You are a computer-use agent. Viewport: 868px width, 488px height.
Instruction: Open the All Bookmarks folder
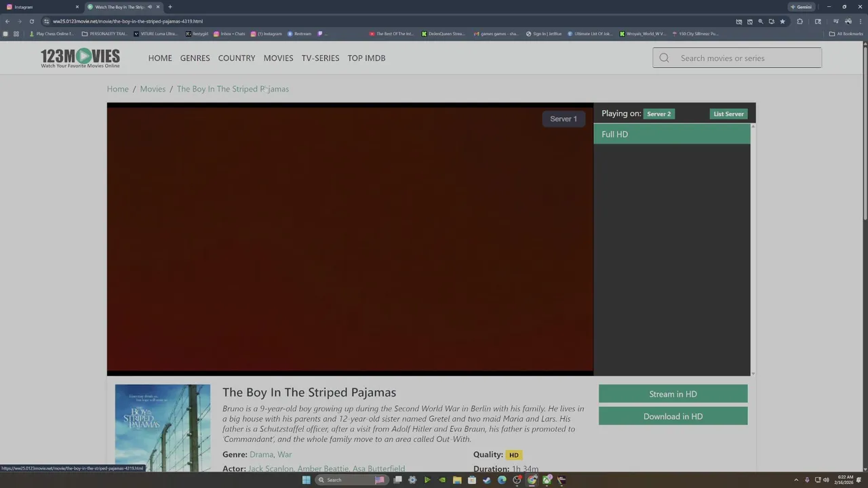(846, 34)
